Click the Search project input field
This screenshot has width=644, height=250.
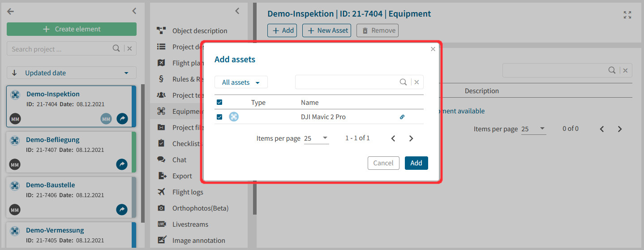60,49
